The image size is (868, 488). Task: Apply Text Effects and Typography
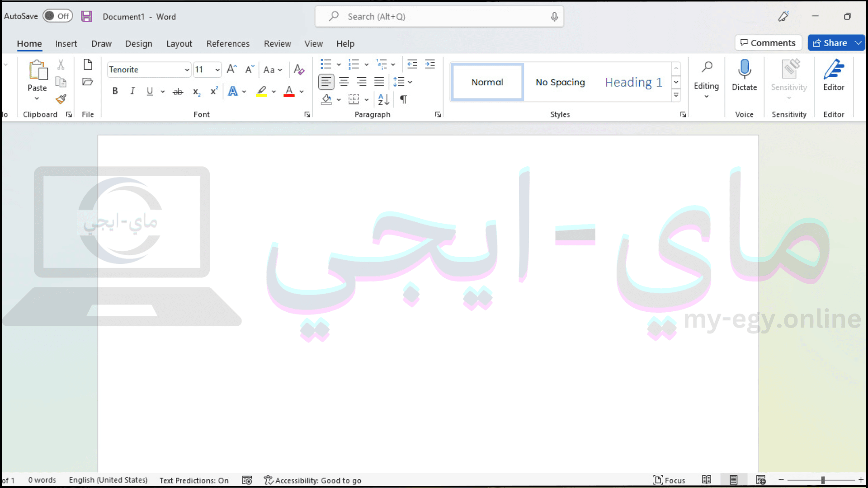click(x=233, y=91)
